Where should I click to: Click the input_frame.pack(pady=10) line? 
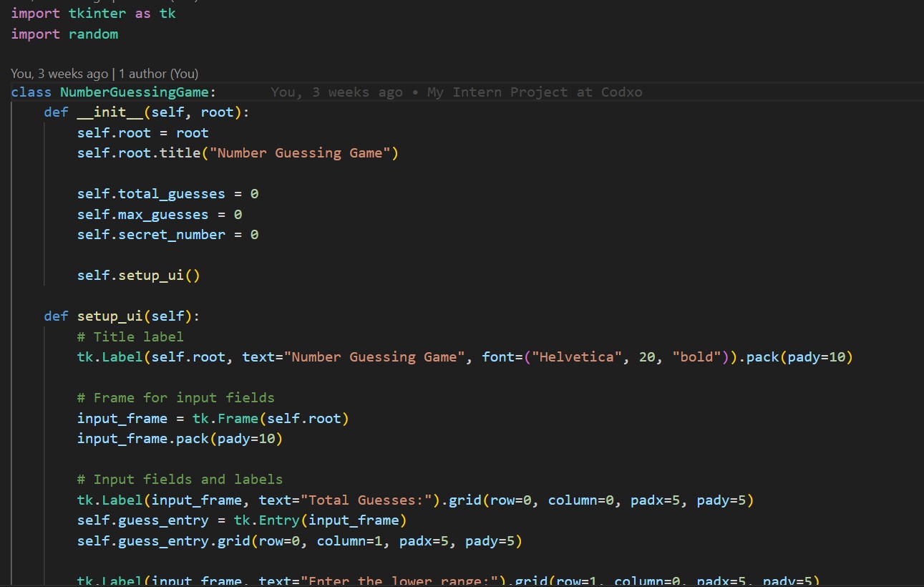tap(180, 438)
